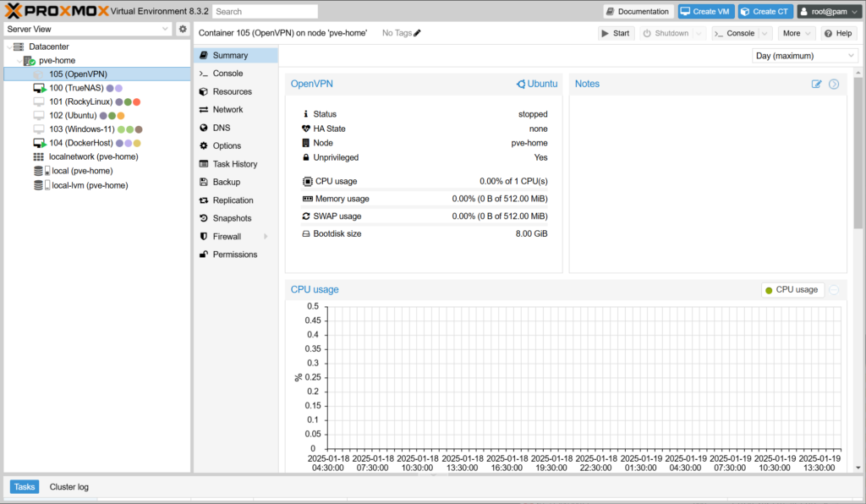The image size is (866, 504).
Task: Toggle the CPU usage legend series
Action: pyautogui.click(x=792, y=289)
